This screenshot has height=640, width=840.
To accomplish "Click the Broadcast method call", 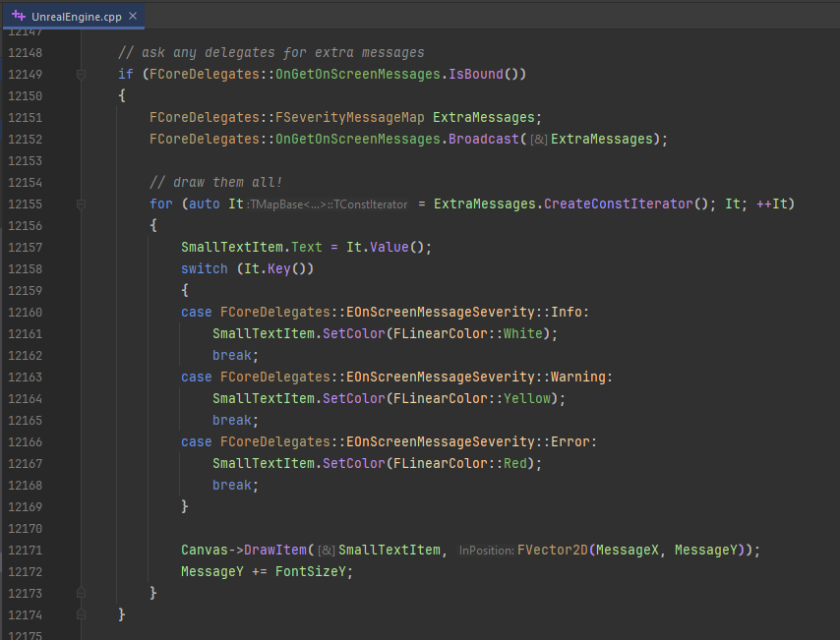I will click(x=484, y=140).
